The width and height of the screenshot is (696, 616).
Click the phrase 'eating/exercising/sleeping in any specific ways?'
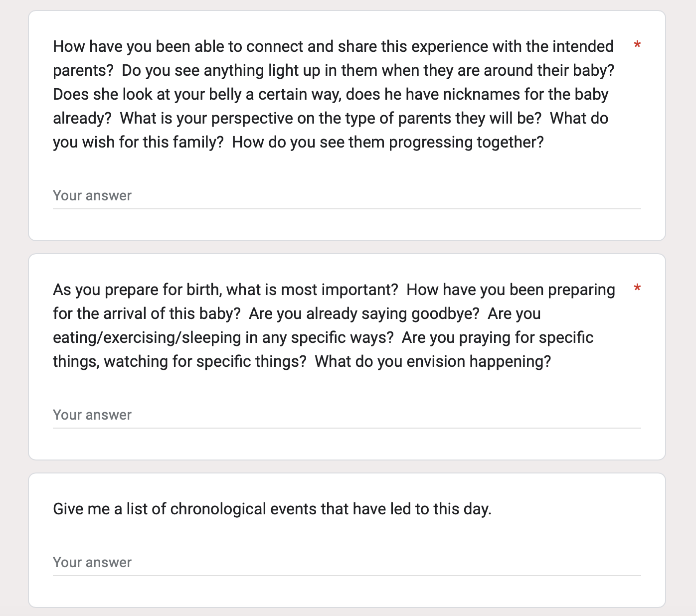tap(223, 337)
